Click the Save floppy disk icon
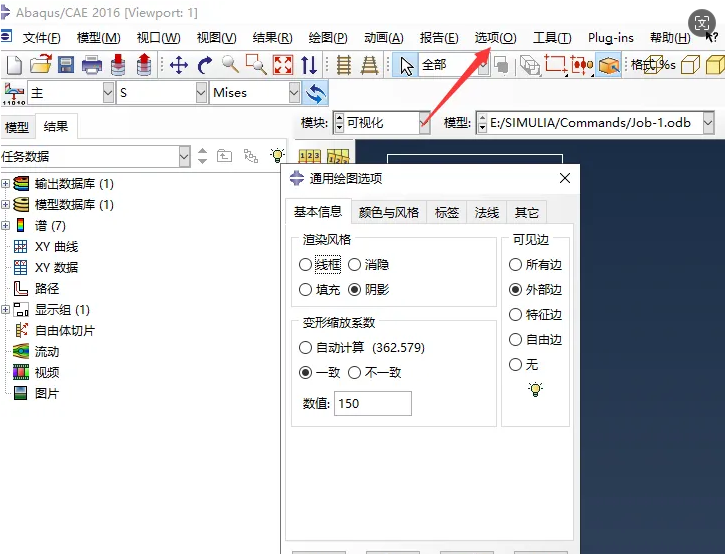This screenshot has height=554, width=727. click(66, 65)
